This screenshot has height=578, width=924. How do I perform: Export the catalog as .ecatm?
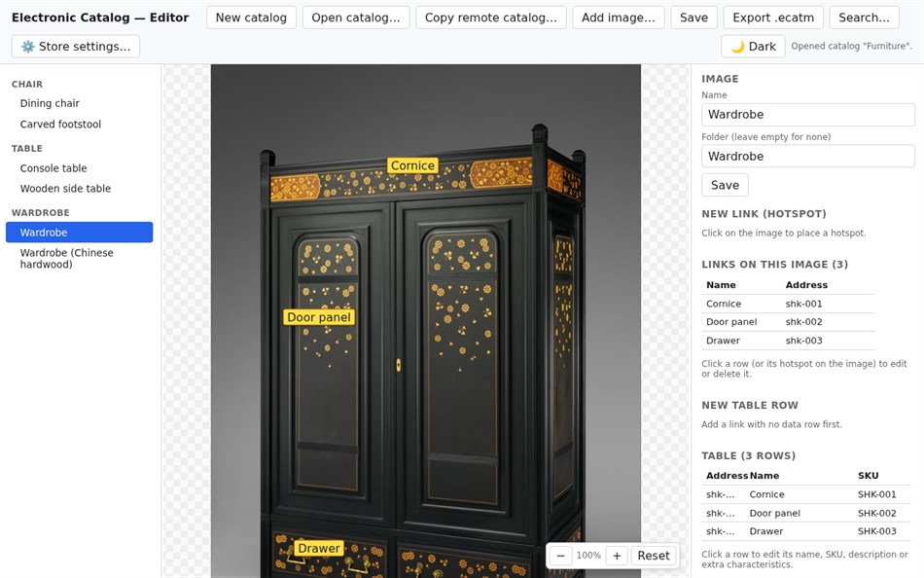(773, 18)
